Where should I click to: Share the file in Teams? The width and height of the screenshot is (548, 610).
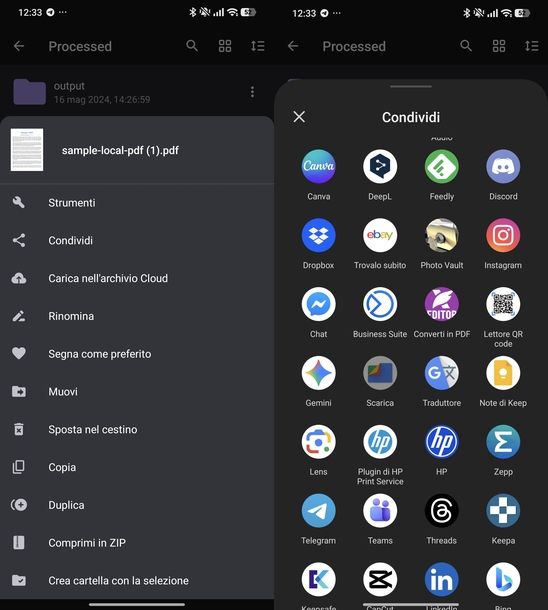(380, 511)
